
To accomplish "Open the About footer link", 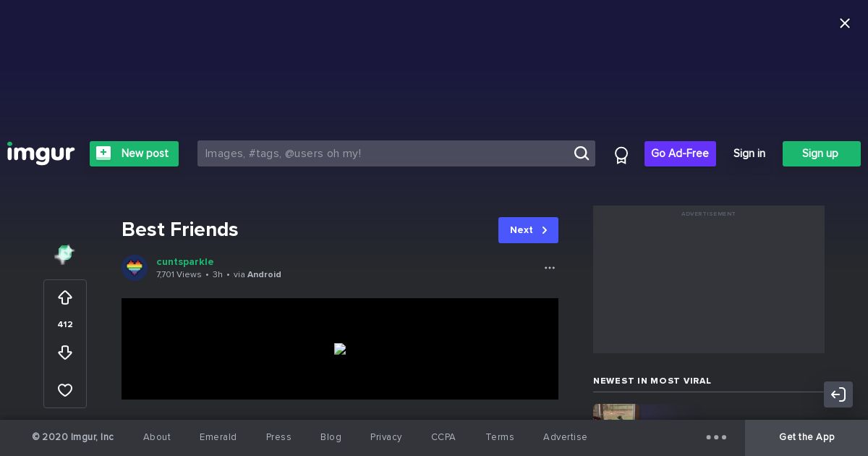I will (157, 437).
